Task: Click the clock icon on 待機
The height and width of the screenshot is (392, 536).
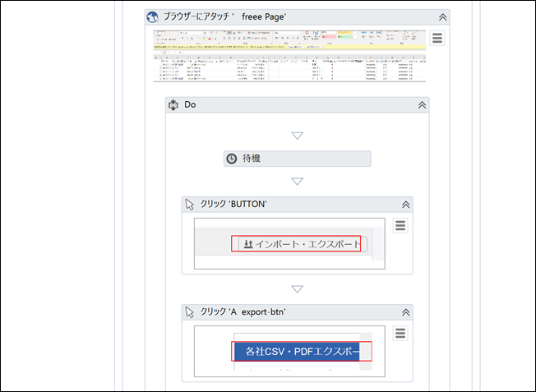Action: point(232,159)
